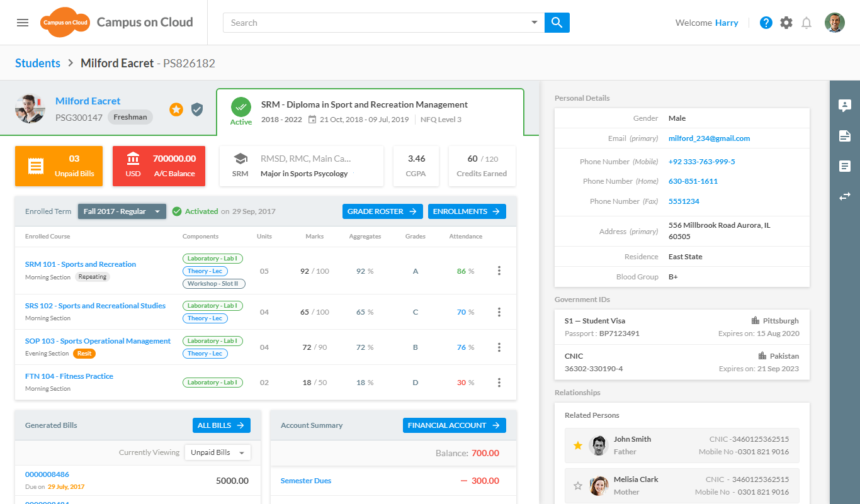This screenshot has height=504, width=860.
Task: Click the blue search magnifier button
Action: tap(557, 23)
